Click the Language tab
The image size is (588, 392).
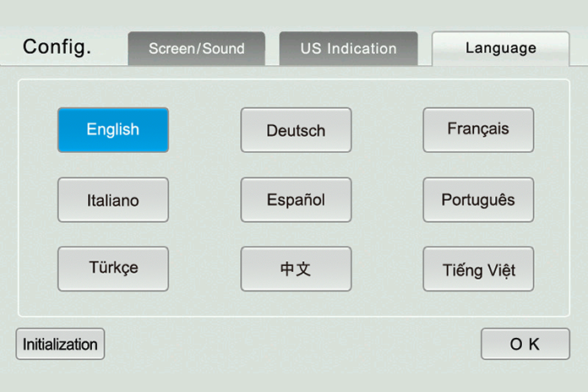(x=501, y=48)
